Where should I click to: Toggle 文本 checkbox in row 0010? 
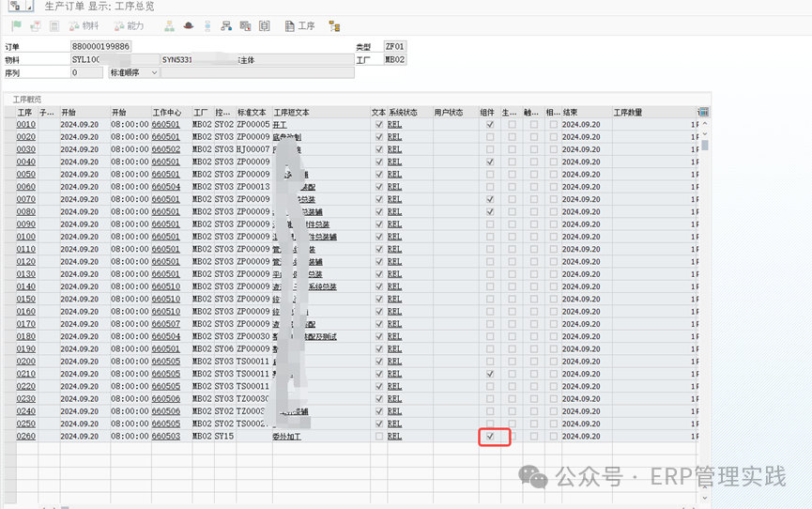coord(379,125)
